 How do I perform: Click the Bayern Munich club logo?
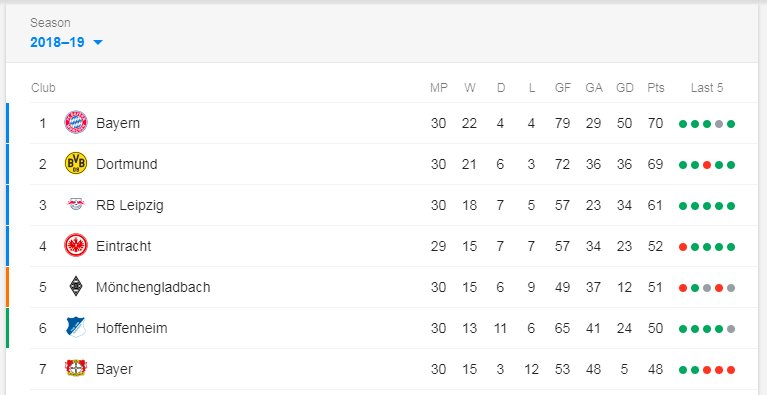point(76,122)
